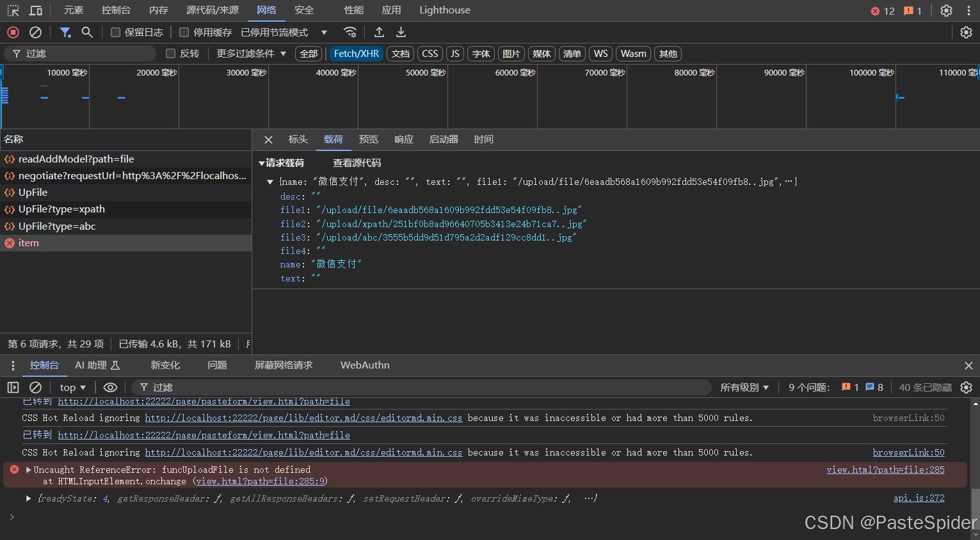Image resolution: width=980 pixels, height=540 pixels.
Task: Click the 查看源代码 link
Action: coord(357,163)
